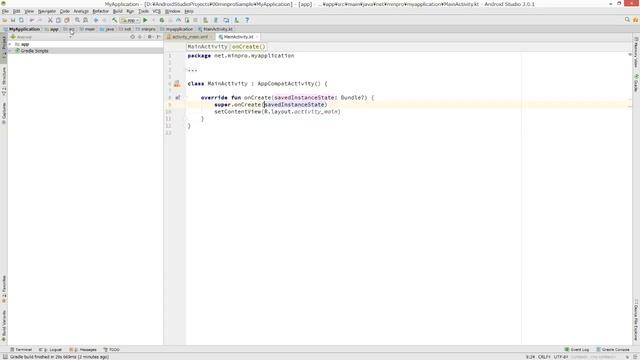The image size is (640, 360).
Task: Close the MainActivity.kt editor tab
Action: click(x=257, y=37)
